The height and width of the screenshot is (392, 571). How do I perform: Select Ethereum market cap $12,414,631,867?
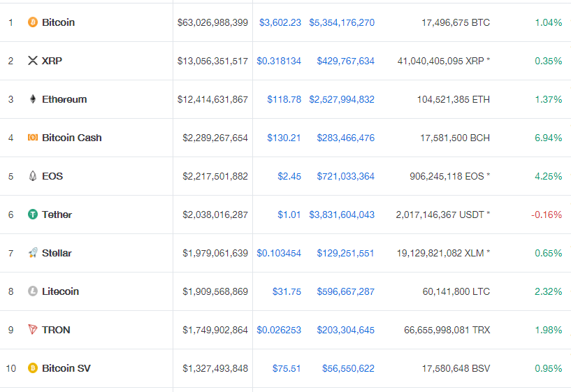pyautogui.click(x=212, y=99)
